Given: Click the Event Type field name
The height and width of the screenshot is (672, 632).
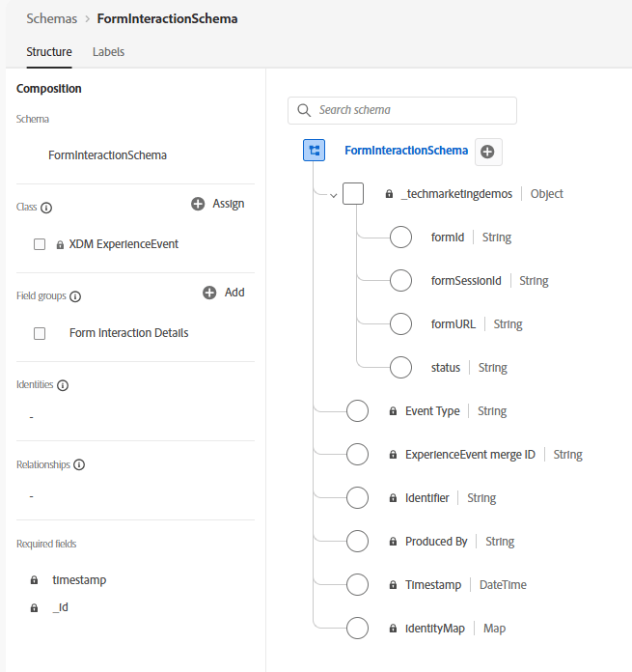Looking at the screenshot, I should [432, 411].
